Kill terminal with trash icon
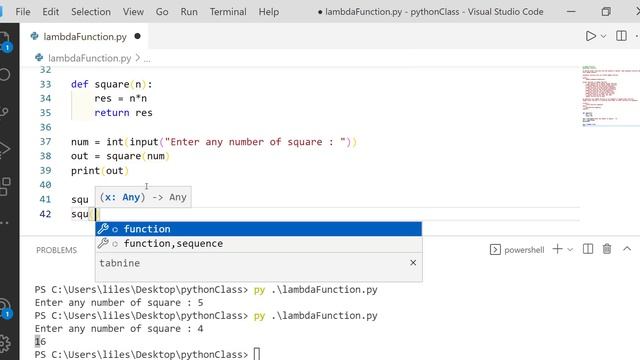The width and height of the screenshot is (640, 360). [607, 249]
